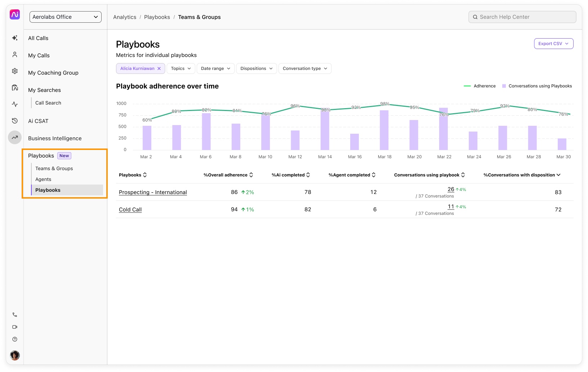Click the Analytics breadcrumb link
588x372 pixels.
[125, 17]
